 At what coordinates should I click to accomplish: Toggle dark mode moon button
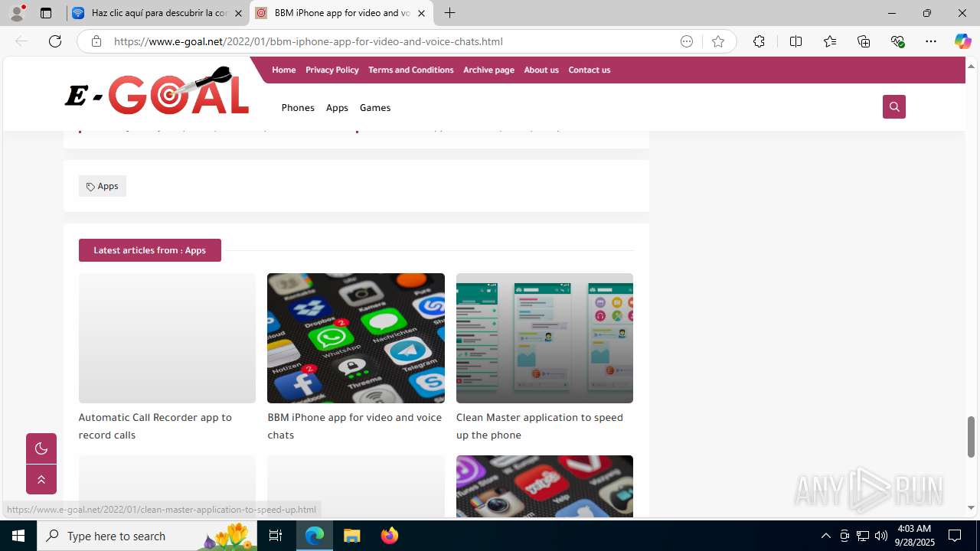(41, 448)
